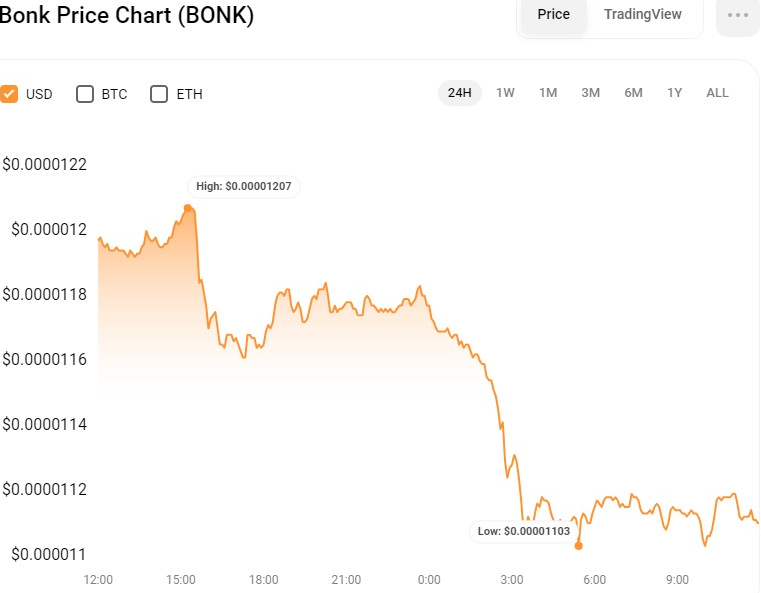
Task: Uncheck the USD currency checkbox
Action: [x=10, y=94]
